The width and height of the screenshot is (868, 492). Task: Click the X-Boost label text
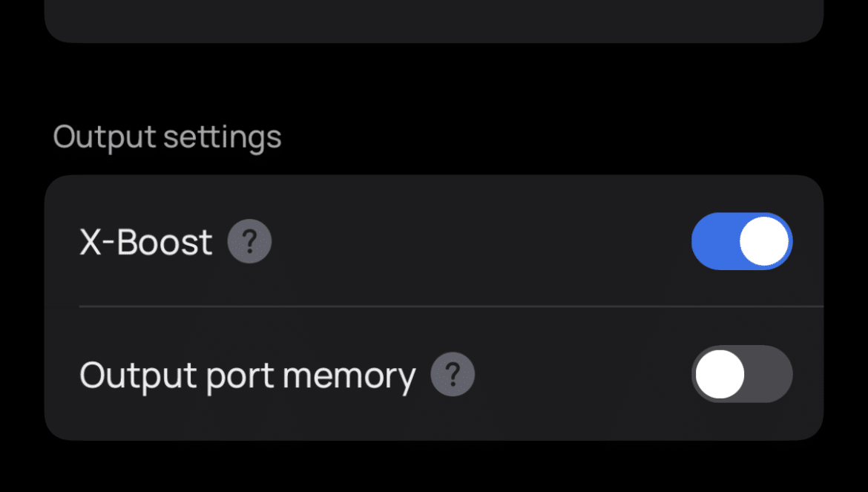click(146, 242)
